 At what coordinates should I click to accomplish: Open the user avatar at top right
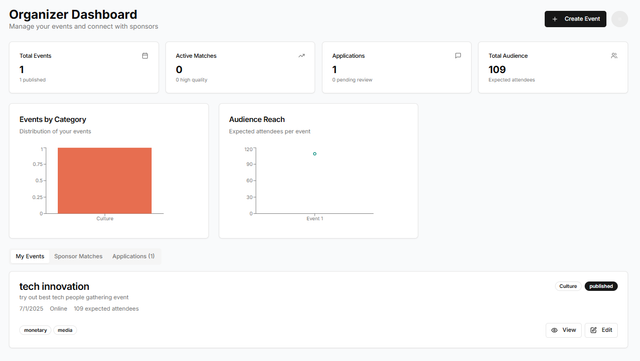619,19
